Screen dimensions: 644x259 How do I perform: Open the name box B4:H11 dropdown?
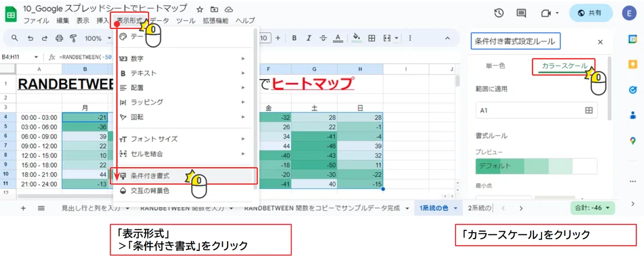click(36, 56)
